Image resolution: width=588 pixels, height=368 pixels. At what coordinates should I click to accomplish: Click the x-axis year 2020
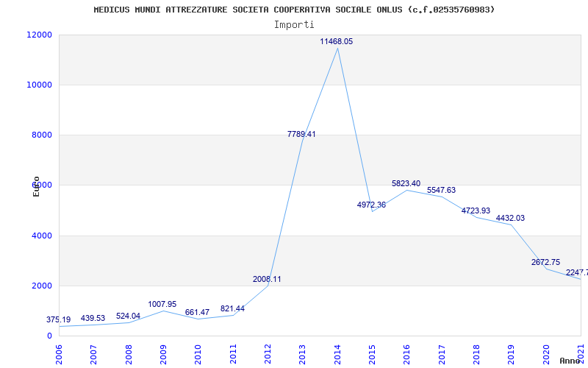pos(546,355)
